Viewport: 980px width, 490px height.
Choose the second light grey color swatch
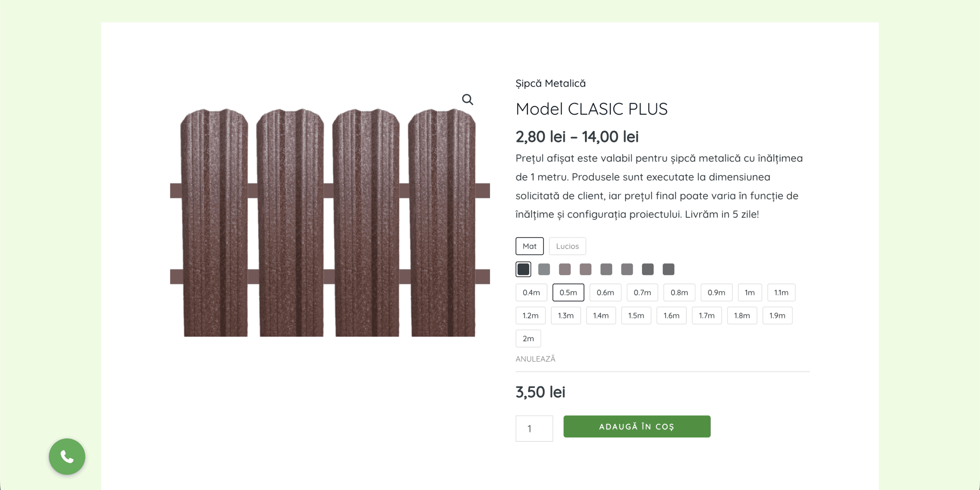click(x=544, y=269)
